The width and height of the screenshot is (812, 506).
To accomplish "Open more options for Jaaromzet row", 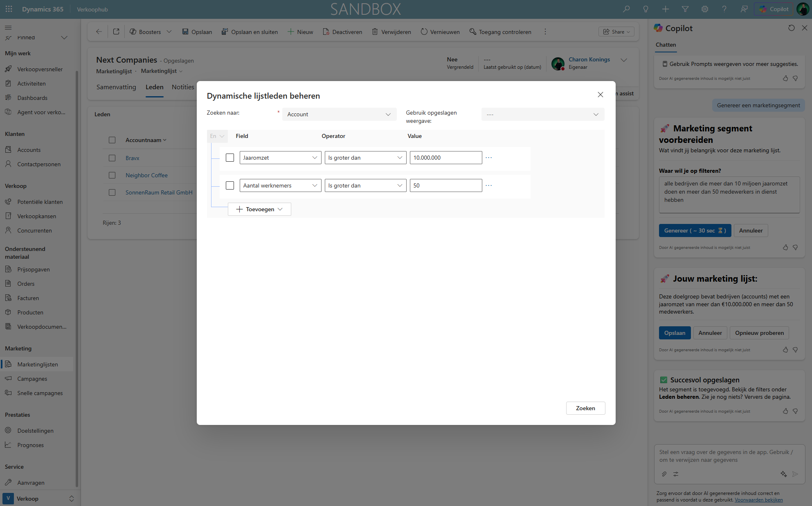I will 488,158.
